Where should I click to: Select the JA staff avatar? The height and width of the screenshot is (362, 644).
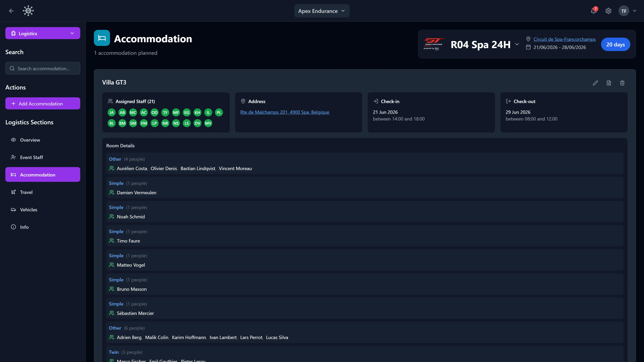point(112,112)
